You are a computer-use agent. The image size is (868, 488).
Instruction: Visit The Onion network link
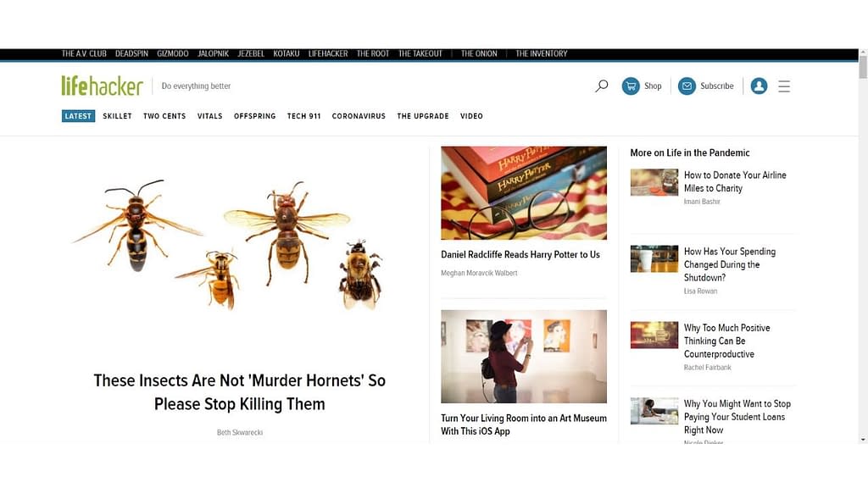pyautogui.click(x=479, y=53)
